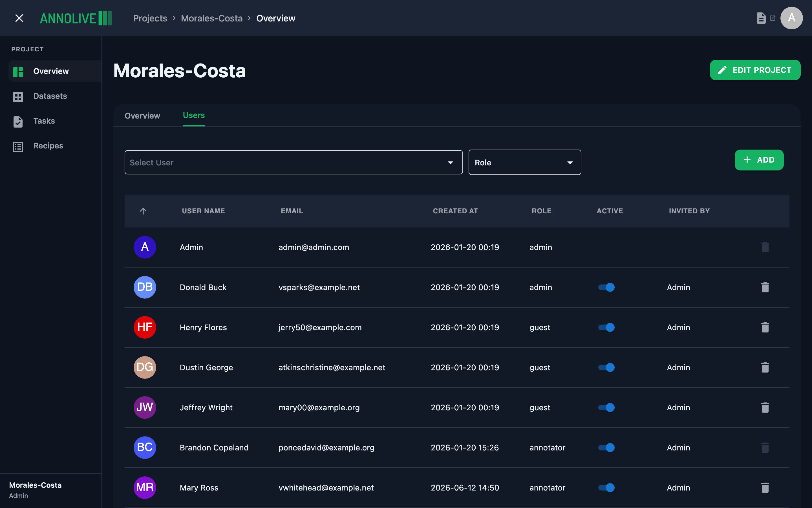Viewport: 812px width, 508px height.
Task: Go to Morales-Costa breadcrumb
Action: point(212,18)
